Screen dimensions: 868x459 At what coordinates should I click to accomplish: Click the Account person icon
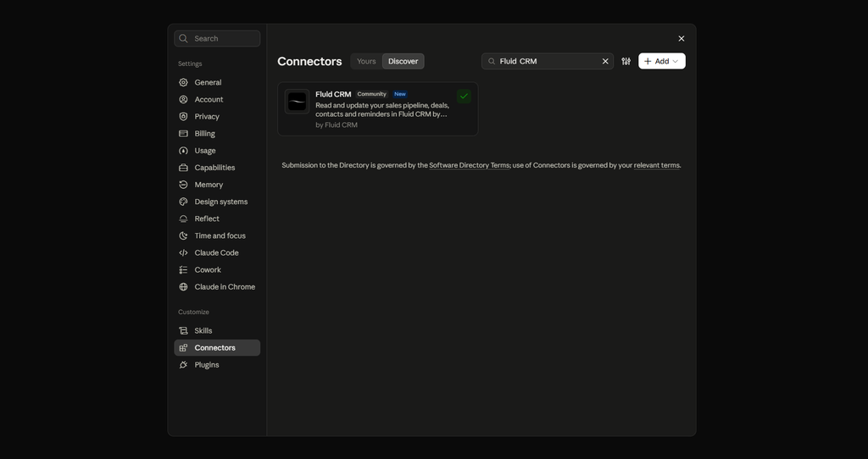coord(183,100)
